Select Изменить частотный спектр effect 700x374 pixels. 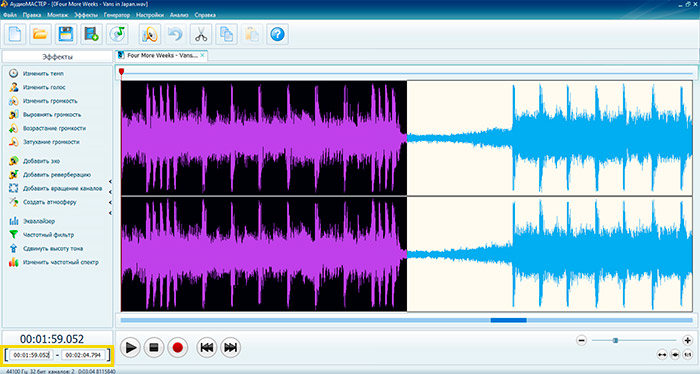(x=54, y=262)
